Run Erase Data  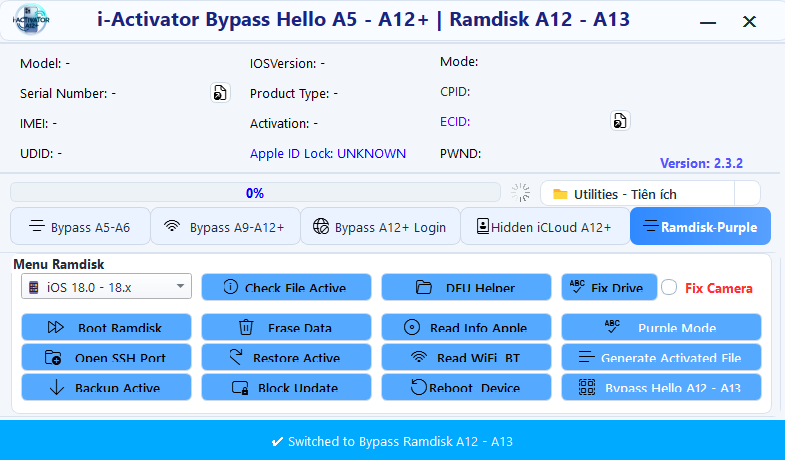click(x=286, y=327)
